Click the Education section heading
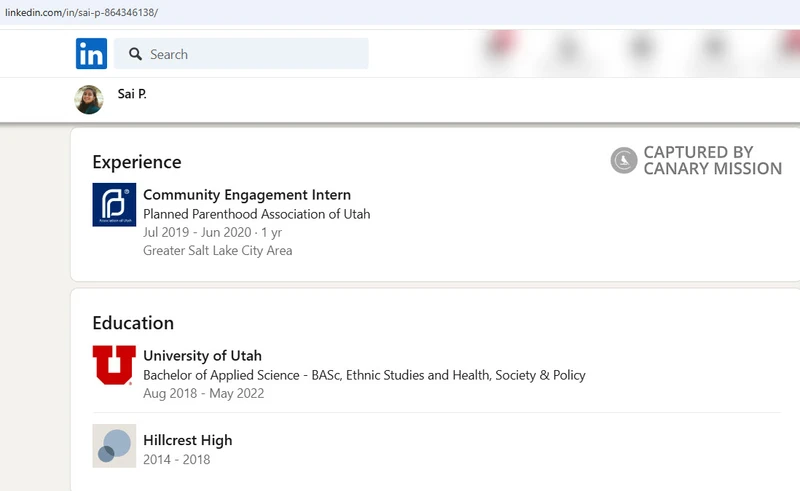The width and height of the screenshot is (800, 491). [133, 323]
